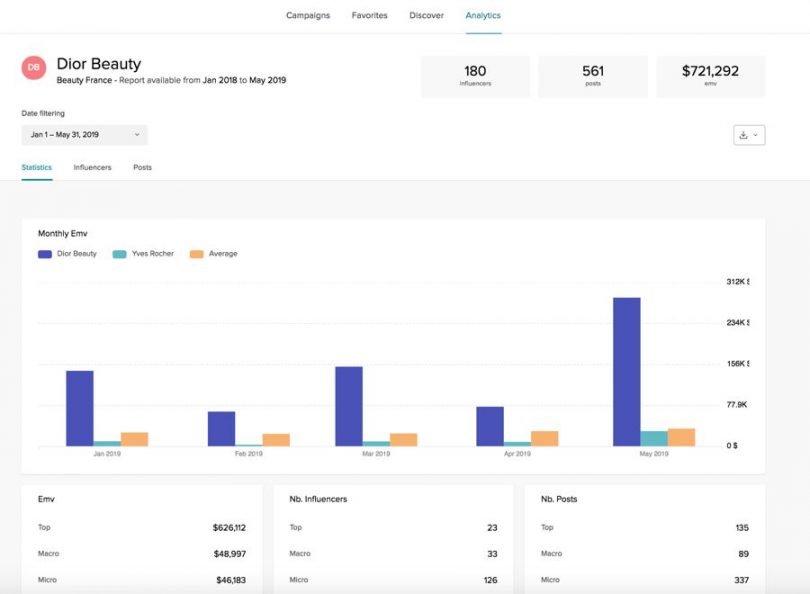
Task: Click the $721,292 emv stat card
Action: 711,76
